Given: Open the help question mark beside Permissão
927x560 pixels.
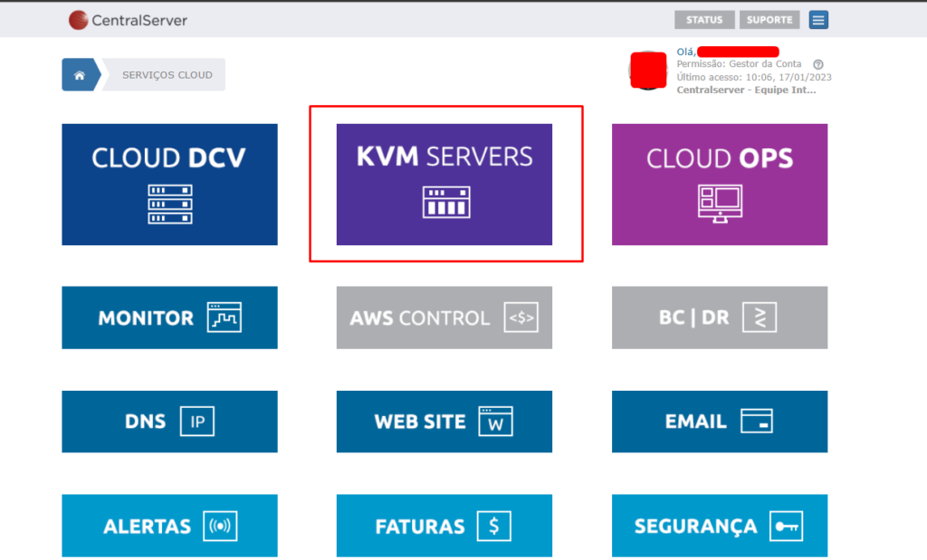Looking at the screenshot, I should (x=819, y=65).
